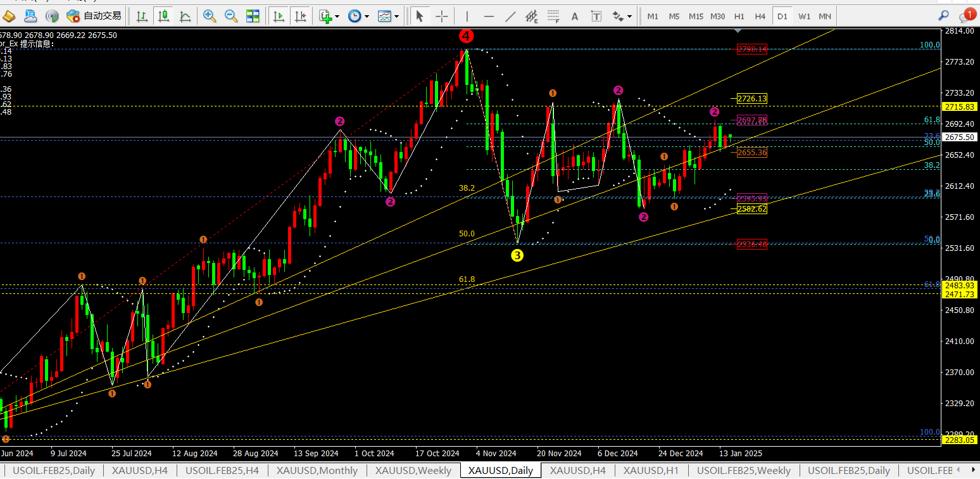Click the 2283.05 price axis label
Viewport: 980px width, 479px height.
pos(960,440)
